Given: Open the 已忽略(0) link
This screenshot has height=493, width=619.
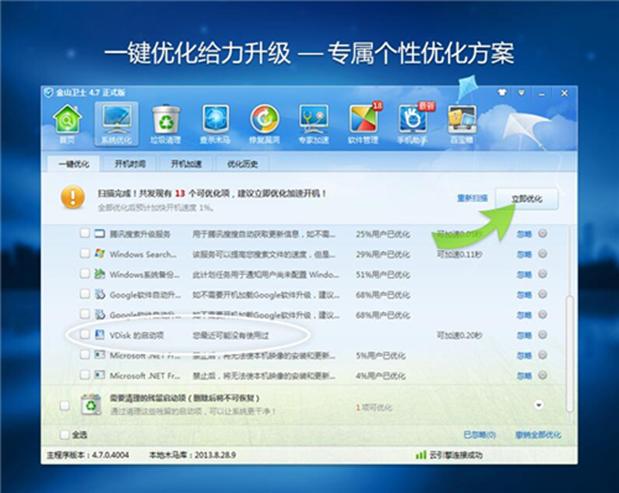Looking at the screenshot, I should click(x=480, y=435).
